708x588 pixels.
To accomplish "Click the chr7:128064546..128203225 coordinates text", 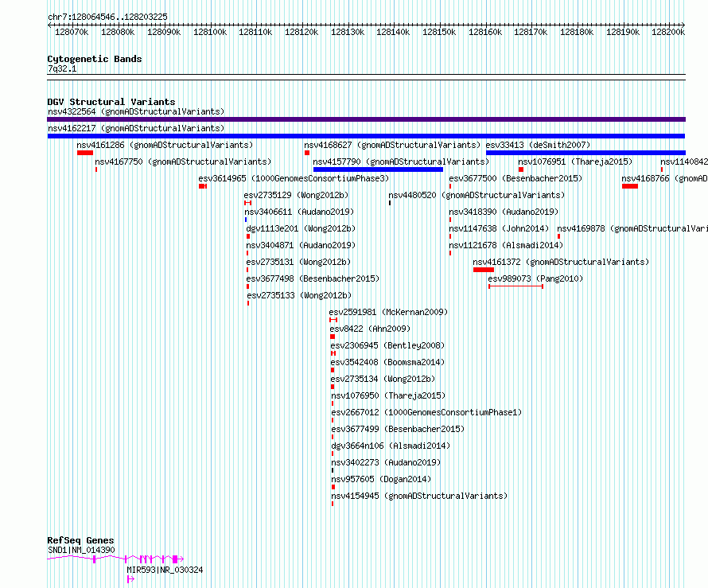I will pos(108,17).
